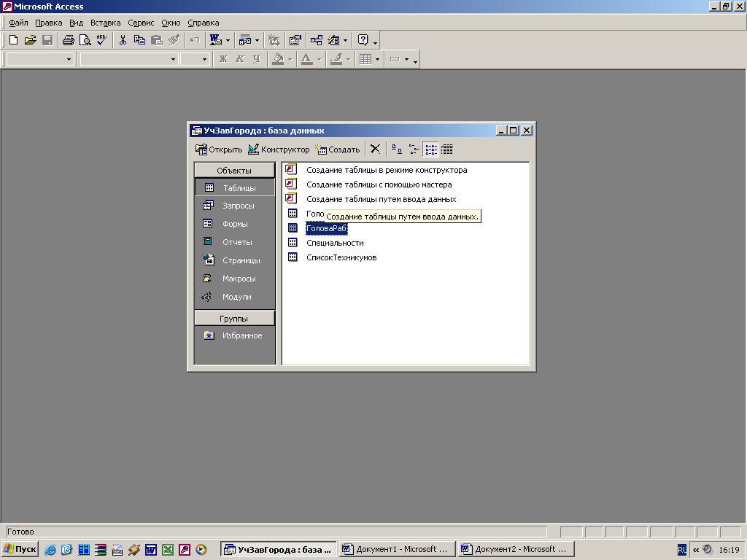Click the Открыть button in database window
This screenshot has height=560, width=747.
(219, 149)
